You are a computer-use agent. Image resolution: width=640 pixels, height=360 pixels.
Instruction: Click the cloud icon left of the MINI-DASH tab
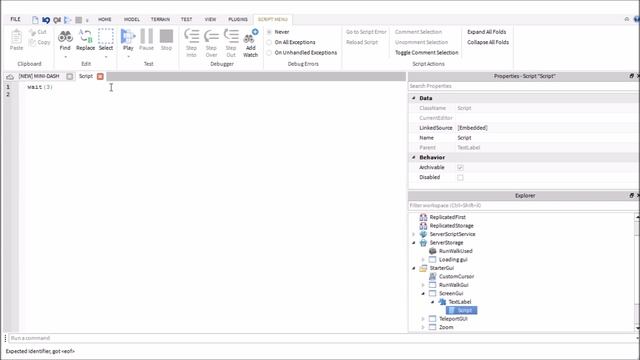(10, 76)
